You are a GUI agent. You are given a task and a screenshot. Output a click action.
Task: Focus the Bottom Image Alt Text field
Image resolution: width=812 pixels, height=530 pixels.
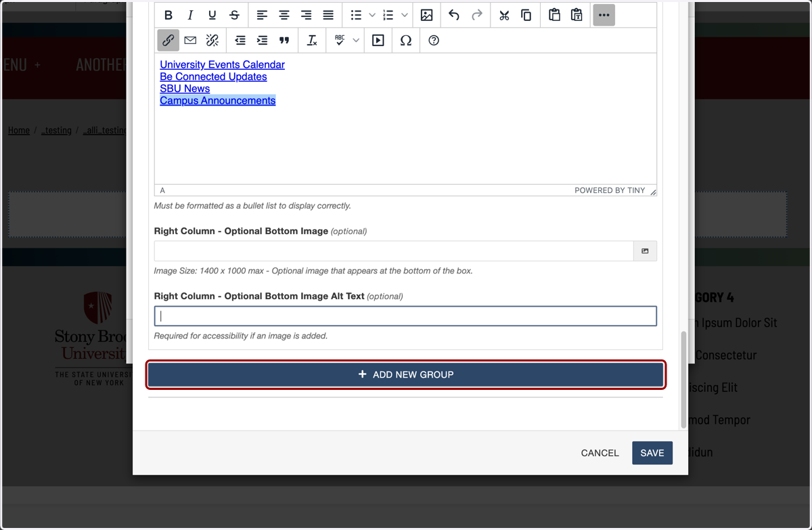(405, 316)
